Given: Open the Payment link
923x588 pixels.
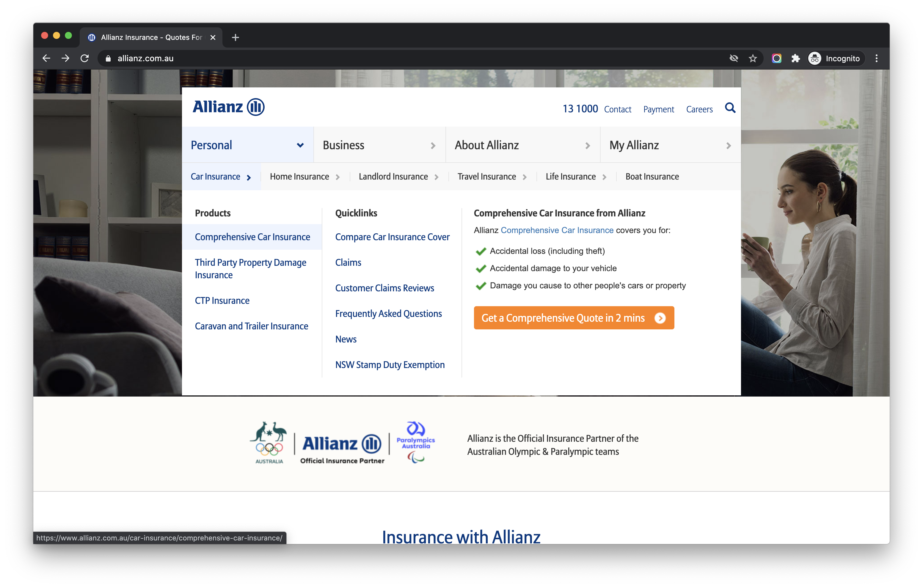Looking at the screenshot, I should pos(659,109).
